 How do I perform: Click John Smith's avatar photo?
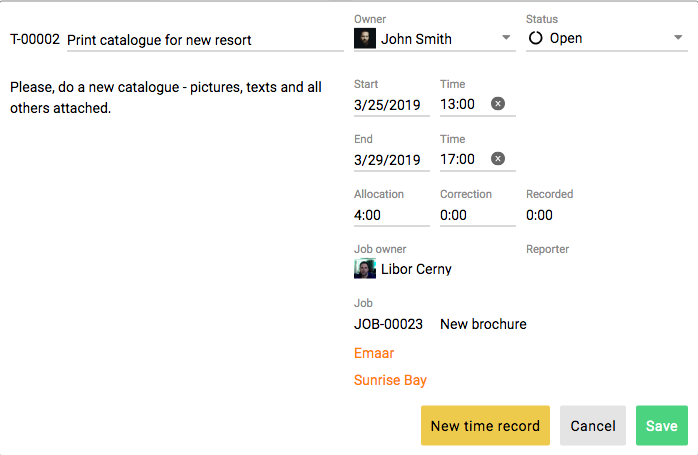[365, 38]
